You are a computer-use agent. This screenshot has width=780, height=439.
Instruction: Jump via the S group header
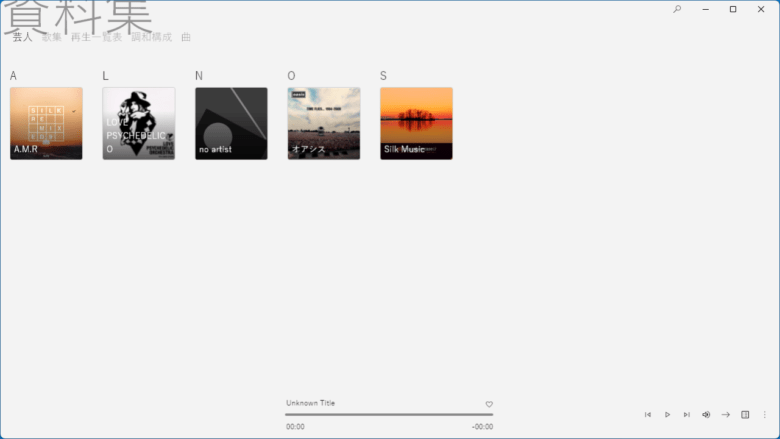click(x=384, y=76)
